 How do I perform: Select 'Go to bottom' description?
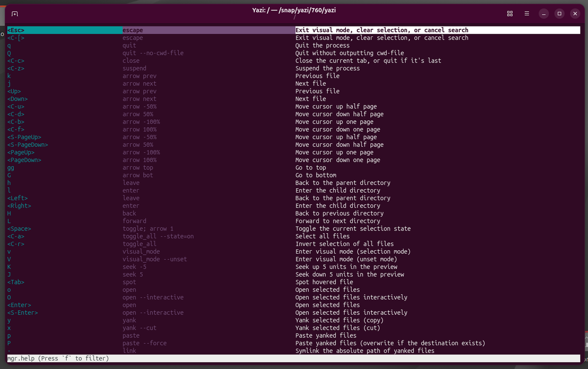pos(316,175)
